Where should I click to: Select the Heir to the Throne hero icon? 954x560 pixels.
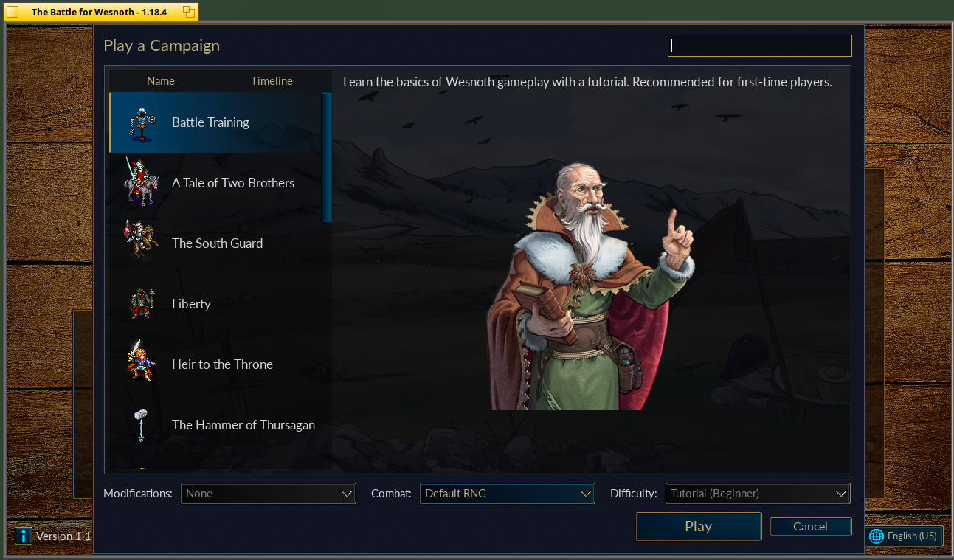pos(141,361)
